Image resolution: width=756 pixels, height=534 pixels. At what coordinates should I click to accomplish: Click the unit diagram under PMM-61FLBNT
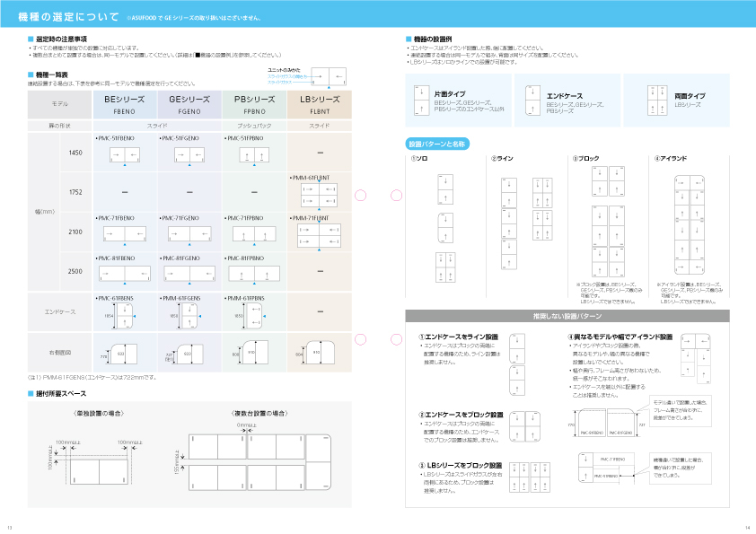319,195
